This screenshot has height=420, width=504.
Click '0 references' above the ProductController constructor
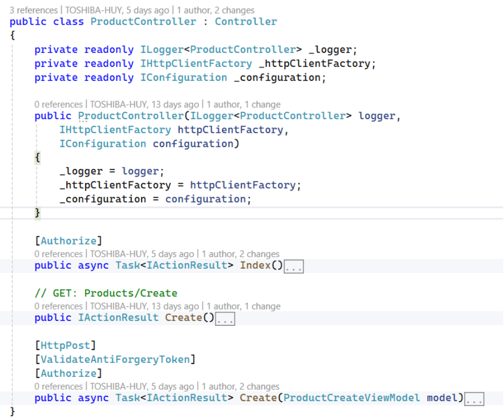click(58, 104)
